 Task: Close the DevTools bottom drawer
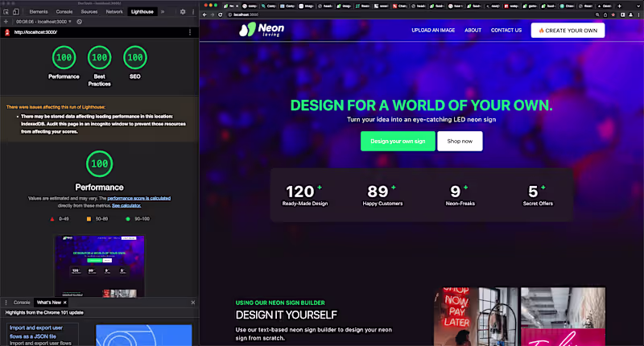click(x=193, y=303)
